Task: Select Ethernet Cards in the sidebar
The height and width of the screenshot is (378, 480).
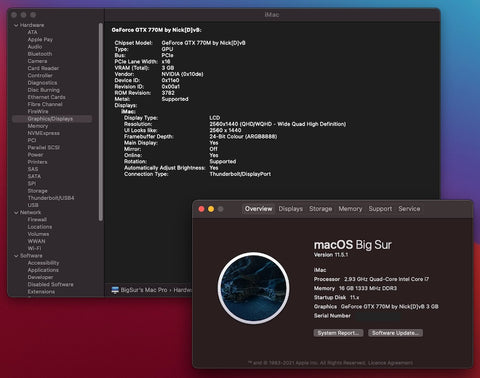Action: tap(46, 97)
